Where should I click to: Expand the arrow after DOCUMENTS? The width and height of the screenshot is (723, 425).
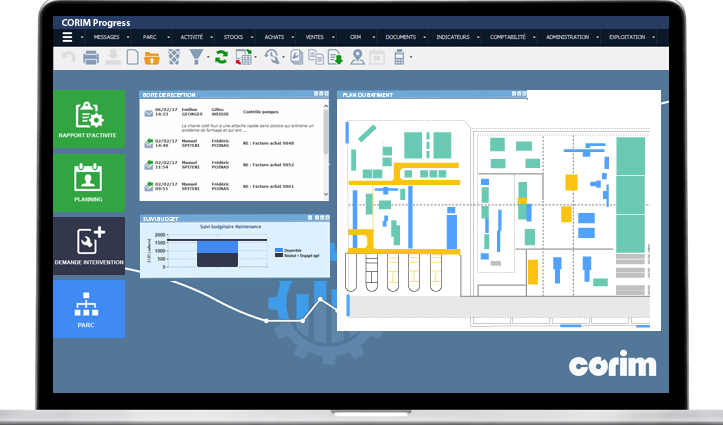424,37
